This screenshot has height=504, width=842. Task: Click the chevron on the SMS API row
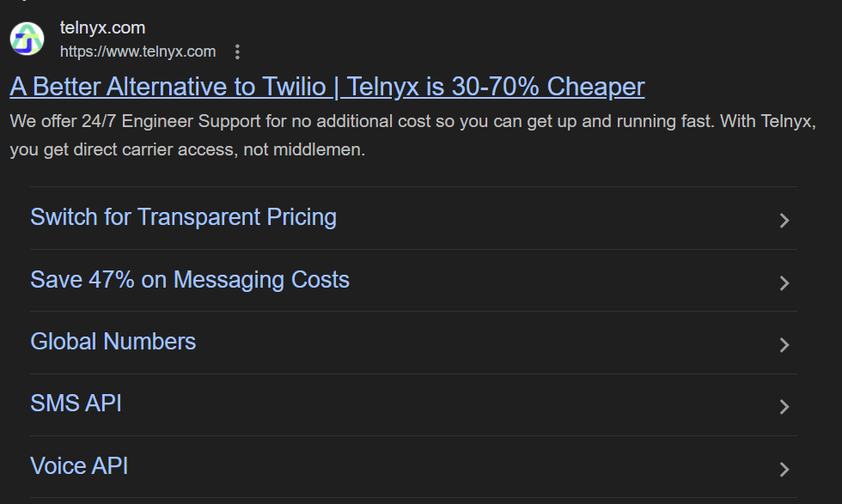784,407
